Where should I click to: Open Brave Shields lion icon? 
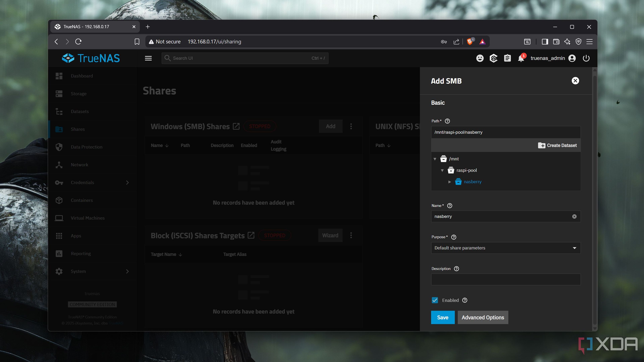click(x=470, y=41)
